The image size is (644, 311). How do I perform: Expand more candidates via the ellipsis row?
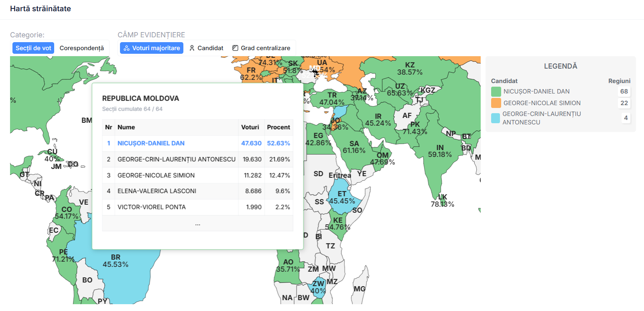click(x=197, y=224)
